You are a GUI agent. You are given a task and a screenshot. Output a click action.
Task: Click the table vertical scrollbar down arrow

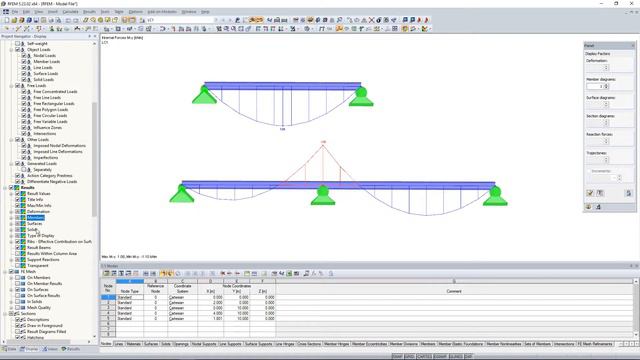pyautogui.click(x=636, y=335)
